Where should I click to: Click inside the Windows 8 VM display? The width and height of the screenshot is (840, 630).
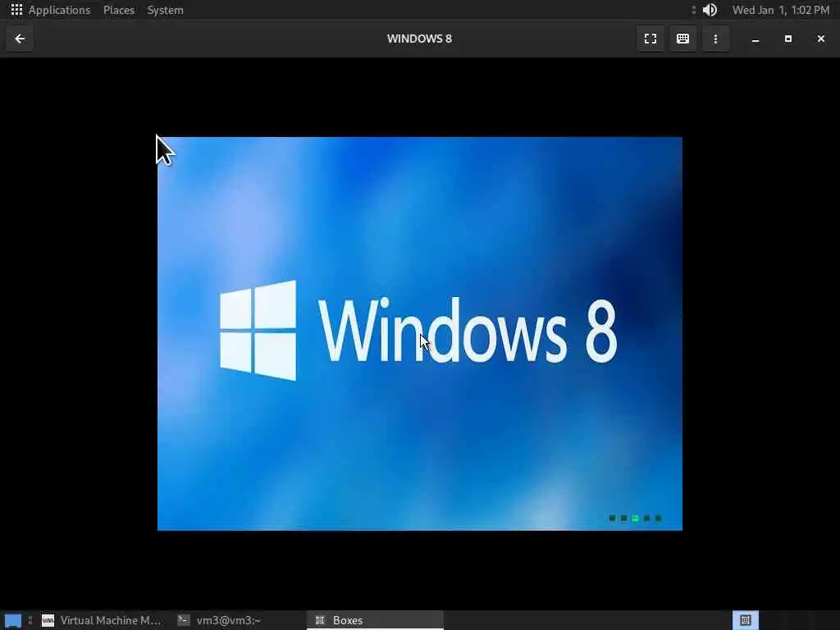(x=419, y=333)
